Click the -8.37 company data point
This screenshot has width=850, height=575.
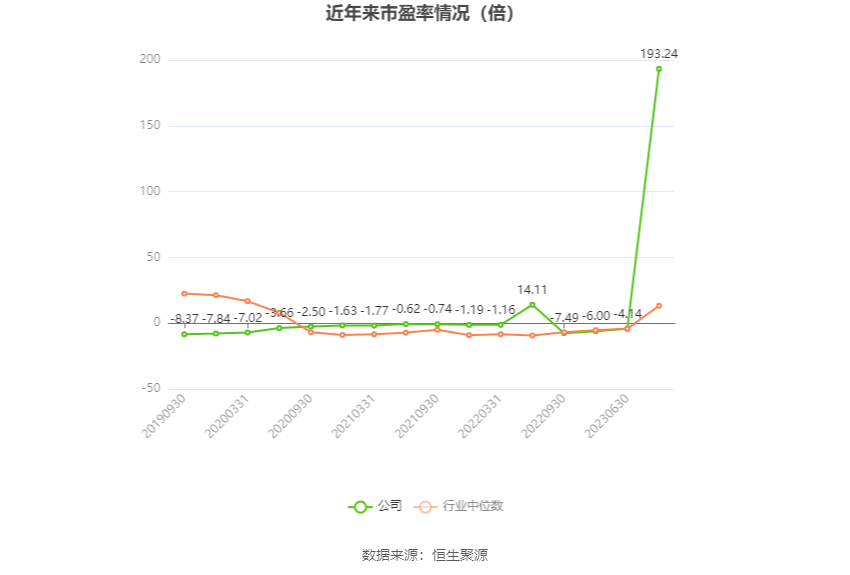click(x=184, y=334)
